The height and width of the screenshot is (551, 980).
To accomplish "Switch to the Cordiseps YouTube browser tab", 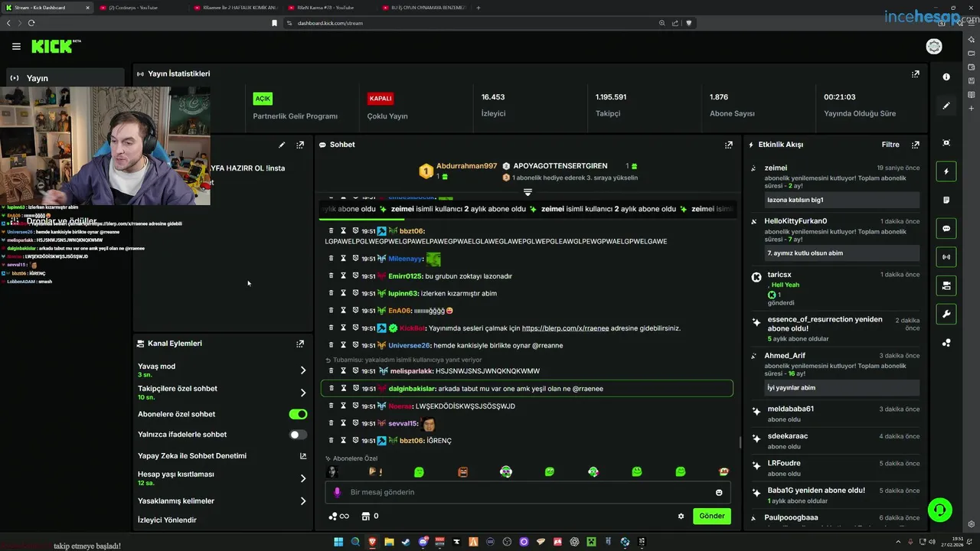I will click(x=141, y=8).
